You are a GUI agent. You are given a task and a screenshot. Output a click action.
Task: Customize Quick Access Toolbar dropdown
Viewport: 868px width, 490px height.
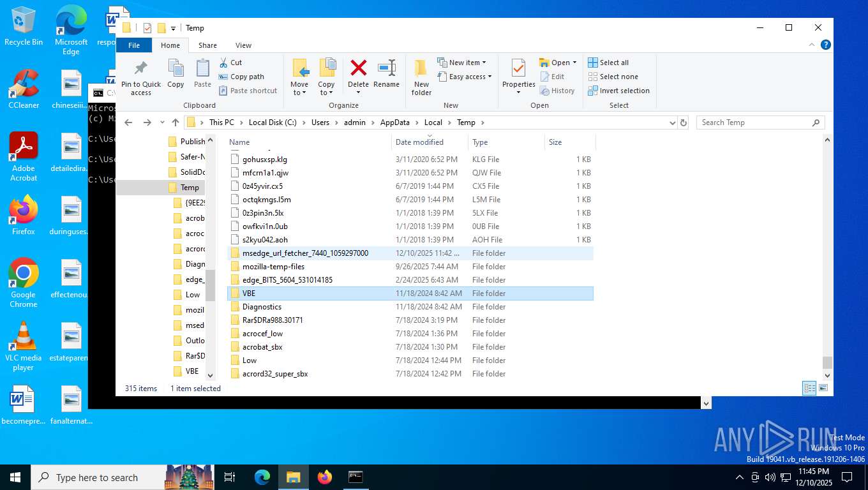click(x=173, y=28)
